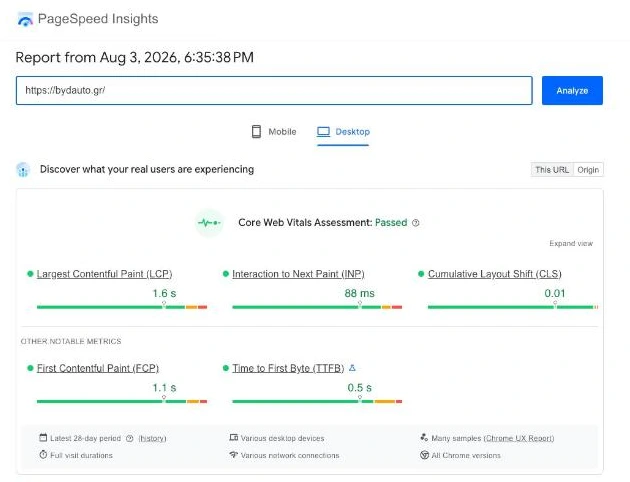The image size is (630, 482).
Task: Click the Discover what your real users heading
Action: [147, 170]
